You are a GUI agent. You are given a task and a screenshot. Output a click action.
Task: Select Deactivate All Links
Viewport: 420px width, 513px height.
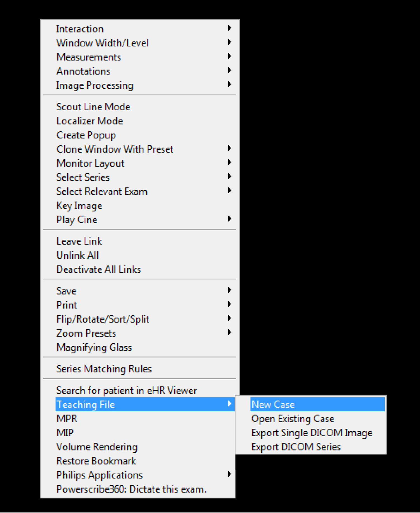[x=99, y=269]
